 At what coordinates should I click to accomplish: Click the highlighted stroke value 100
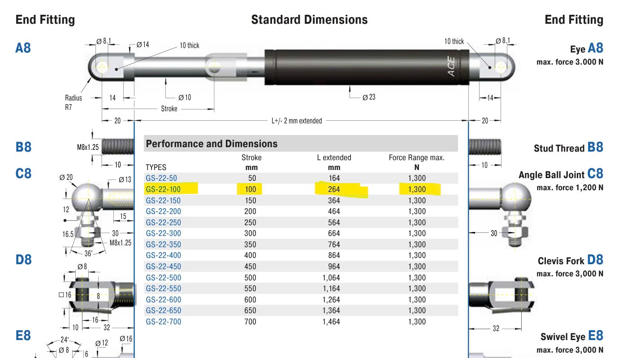coord(250,189)
